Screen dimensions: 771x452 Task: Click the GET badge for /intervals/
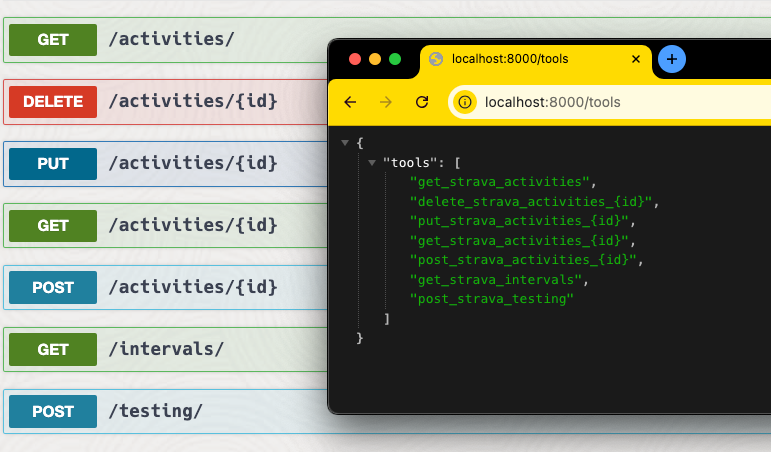53,350
